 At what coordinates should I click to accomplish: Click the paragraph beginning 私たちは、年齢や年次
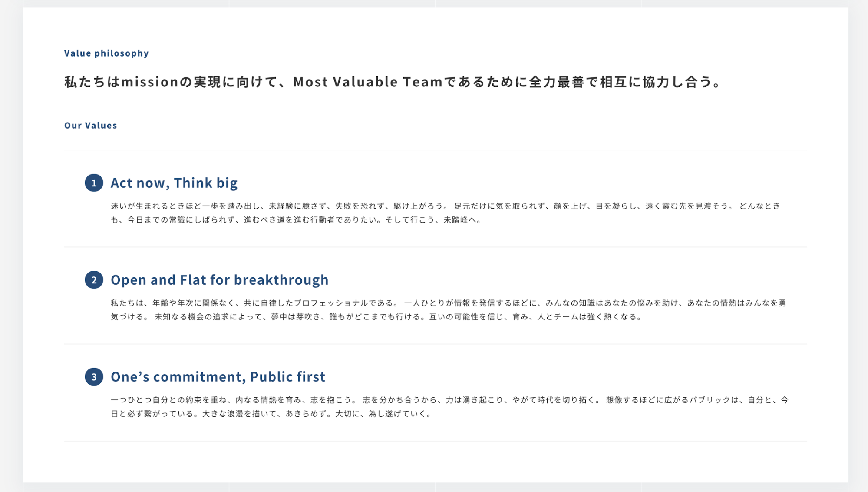coord(449,310)
